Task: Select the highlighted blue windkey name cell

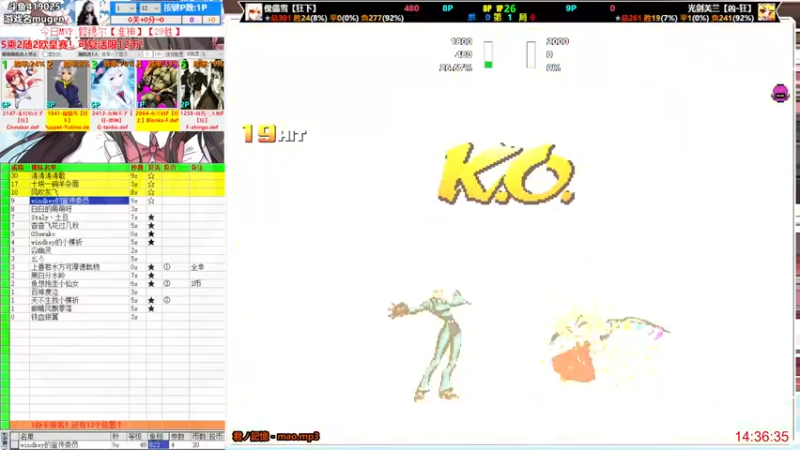Action: 79,201
